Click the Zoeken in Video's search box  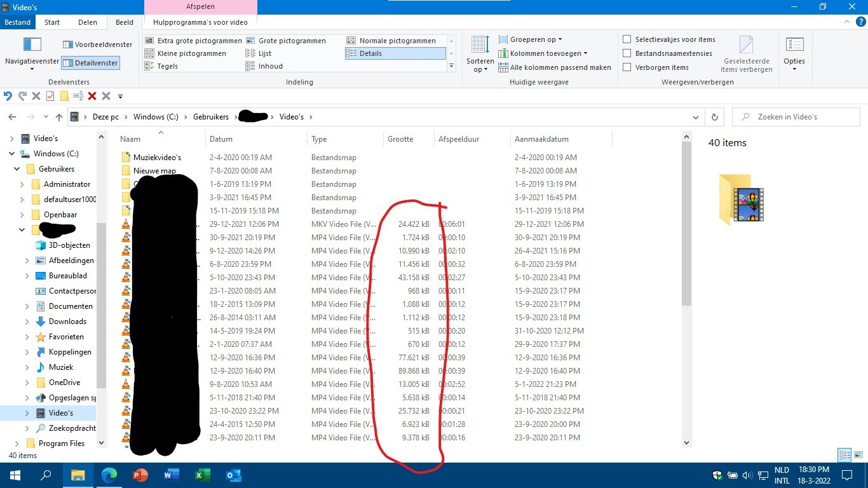(x=796, y=117)
